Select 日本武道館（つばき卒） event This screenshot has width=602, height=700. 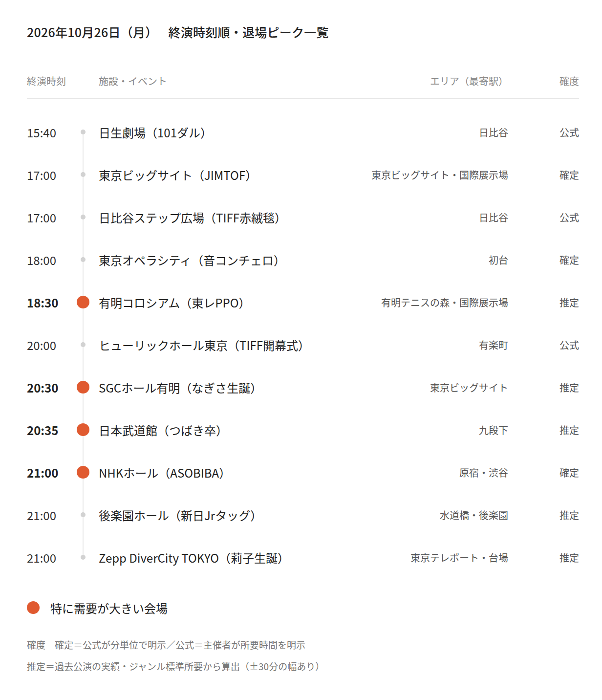pos(160,431)
